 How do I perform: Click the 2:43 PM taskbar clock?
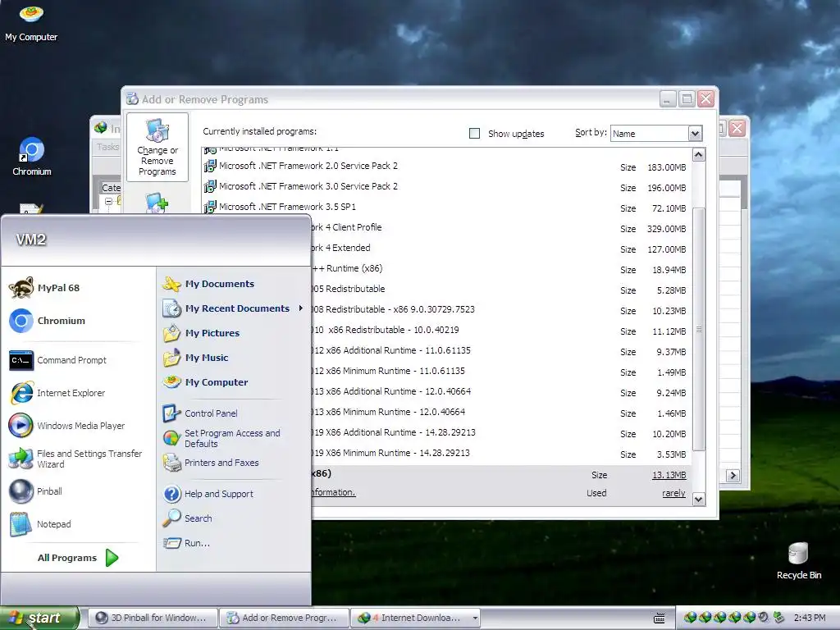(x=810, y=618)
